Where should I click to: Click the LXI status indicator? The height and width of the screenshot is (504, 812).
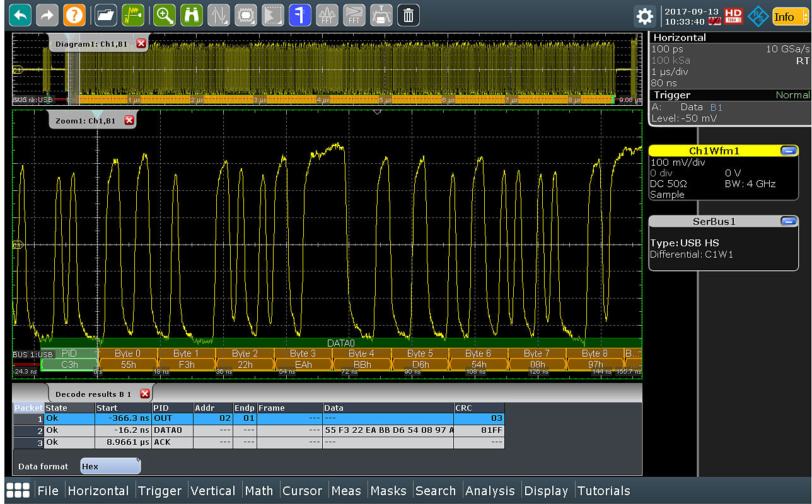click(x=714, y=21)
